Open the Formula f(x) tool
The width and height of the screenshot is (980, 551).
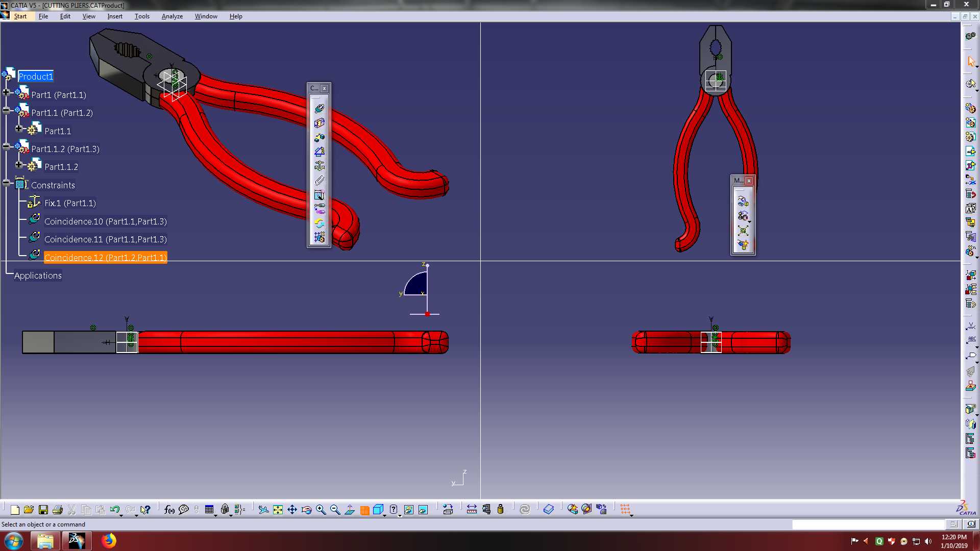coord(169,510)
